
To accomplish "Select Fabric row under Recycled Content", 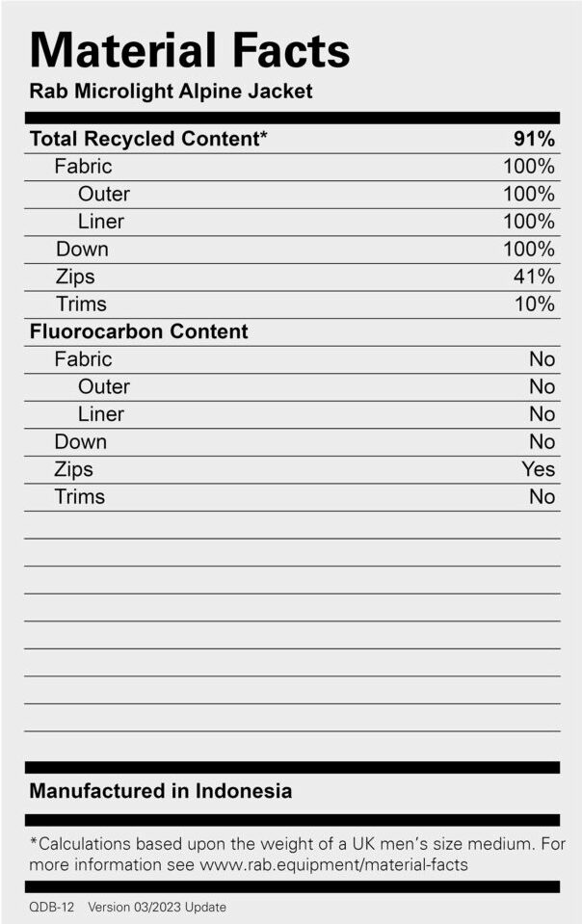I will (83, 167).
